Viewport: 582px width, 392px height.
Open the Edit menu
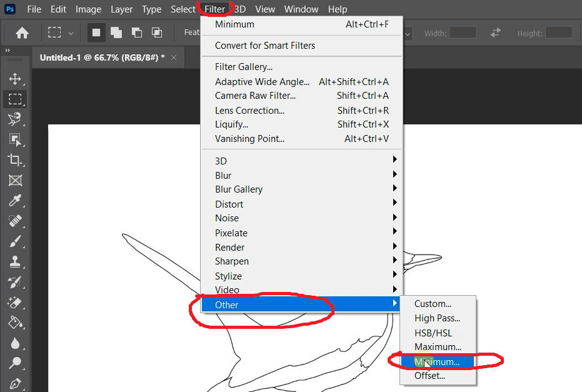[58, 9]
